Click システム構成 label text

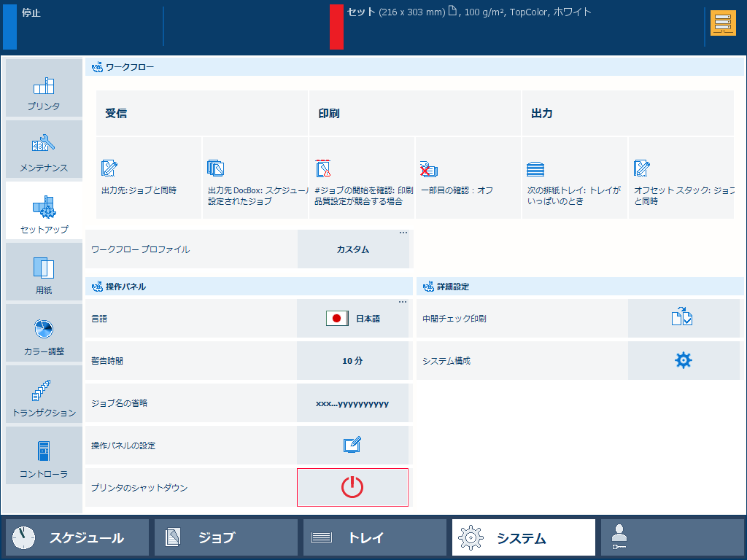446,360
